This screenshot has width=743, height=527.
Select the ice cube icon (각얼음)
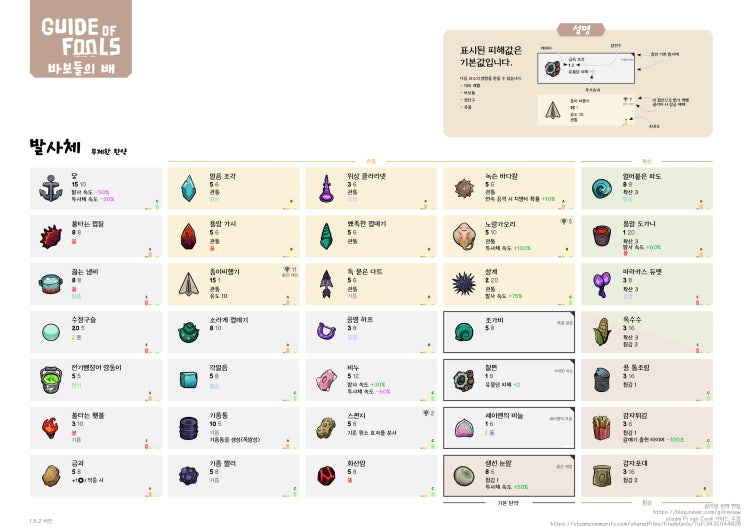[x=189, y=380]
